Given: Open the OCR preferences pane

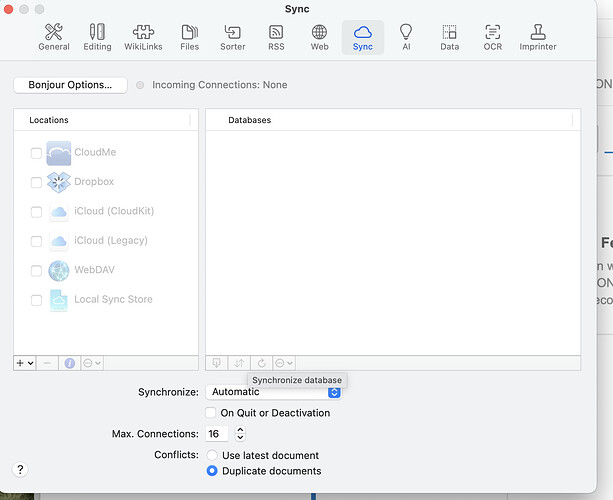Looking at the screenshot, I should click(x=492, y=37).
